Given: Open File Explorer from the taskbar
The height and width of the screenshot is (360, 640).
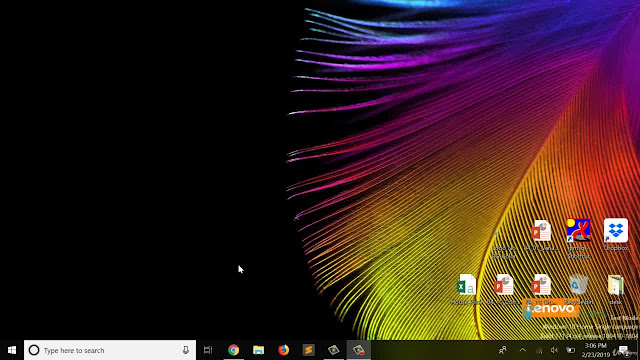Looking at the screenshot, I should pos(258,350).
